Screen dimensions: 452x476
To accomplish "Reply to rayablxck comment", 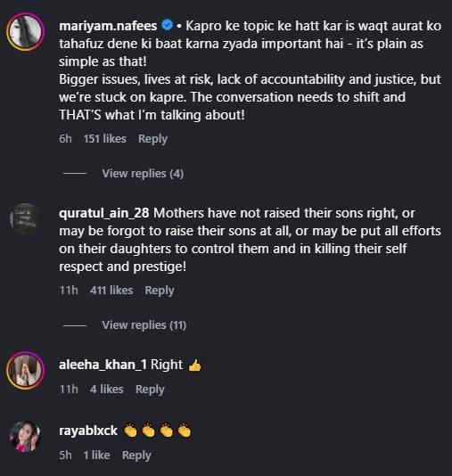I will [x=136, y=455].
